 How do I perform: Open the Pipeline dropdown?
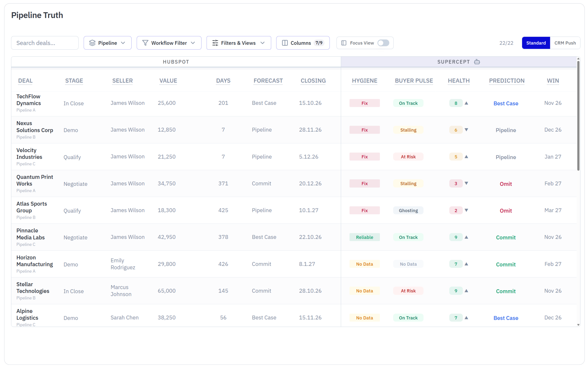click(108, 43)
